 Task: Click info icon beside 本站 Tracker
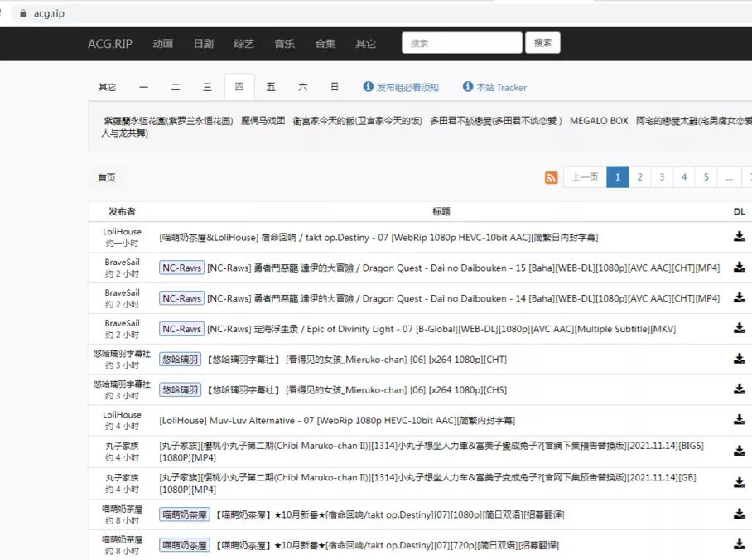pyautogui.click(x=469, y=86)
